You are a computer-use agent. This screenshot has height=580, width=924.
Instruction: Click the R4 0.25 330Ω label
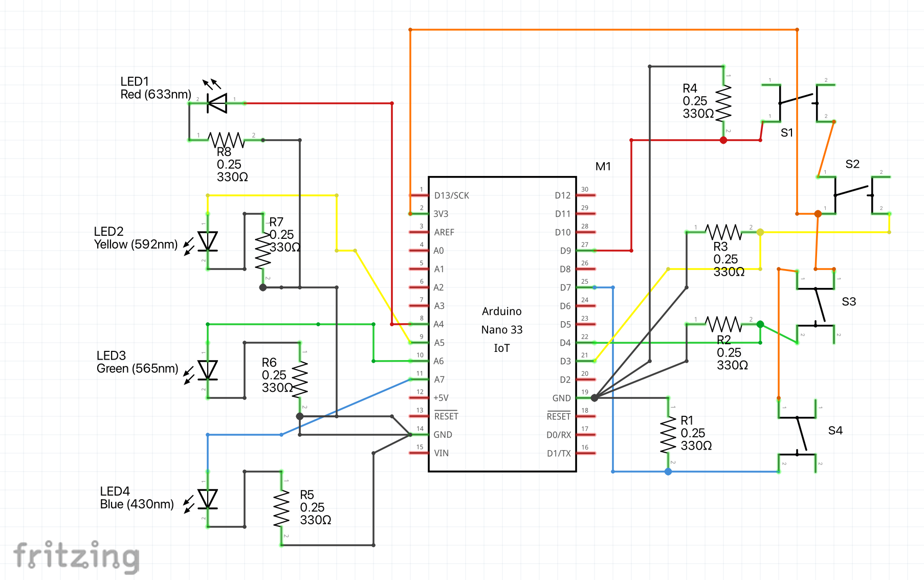698,101
